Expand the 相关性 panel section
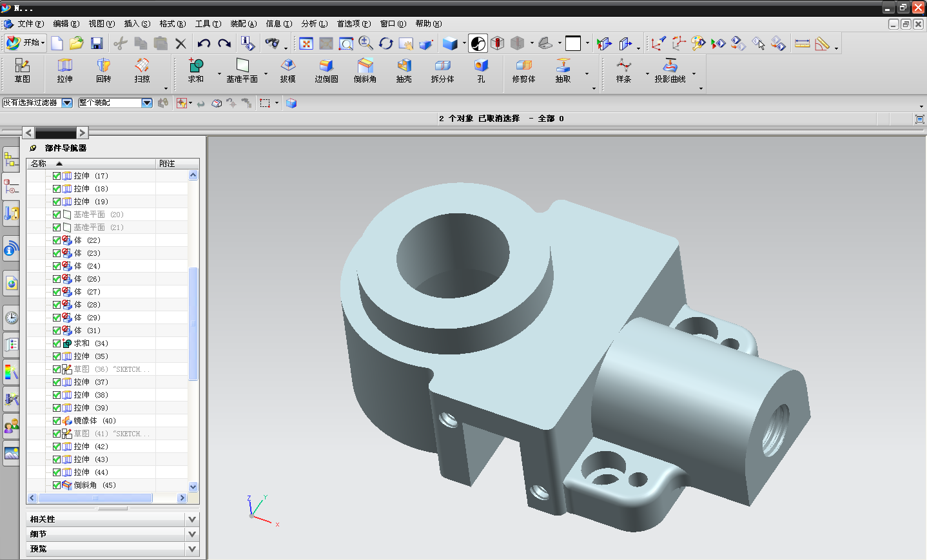The height and width of the screenshot is (560, 927). [192, 519]
